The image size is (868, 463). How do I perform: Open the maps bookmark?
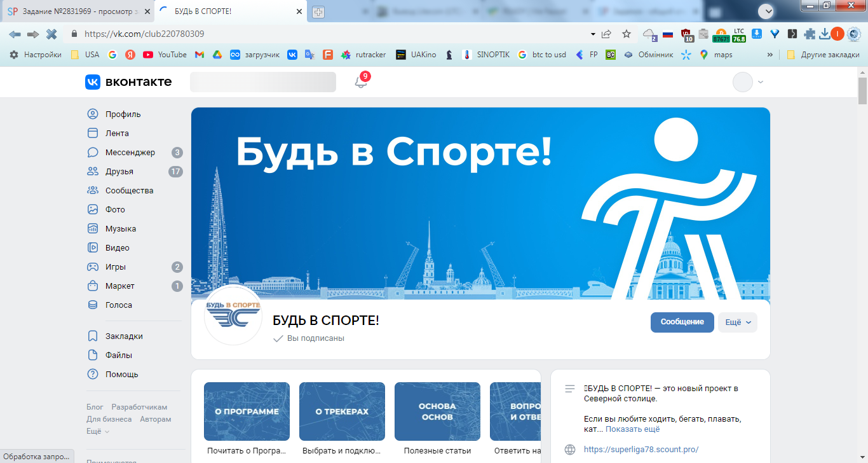pyautogui.click(x=716, y=55)
